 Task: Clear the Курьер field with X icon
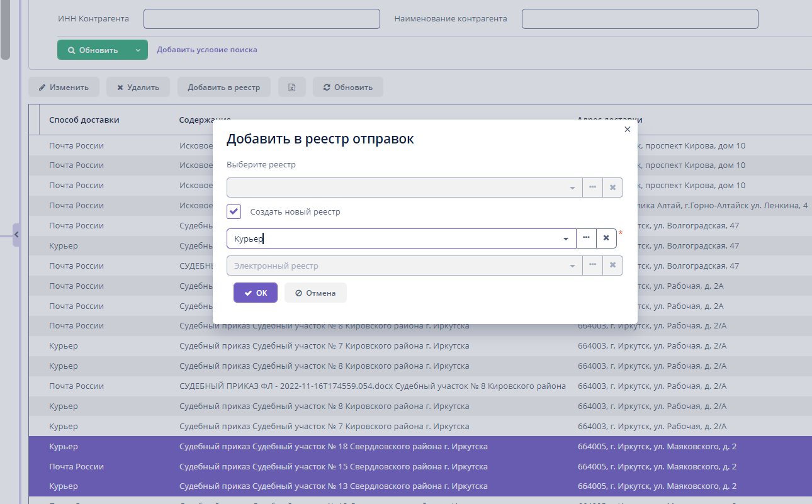606,238
